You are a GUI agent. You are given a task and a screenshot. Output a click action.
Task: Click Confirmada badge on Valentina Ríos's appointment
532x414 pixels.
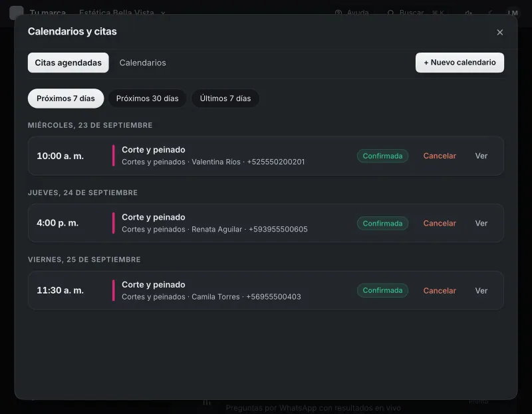[382, 156]
